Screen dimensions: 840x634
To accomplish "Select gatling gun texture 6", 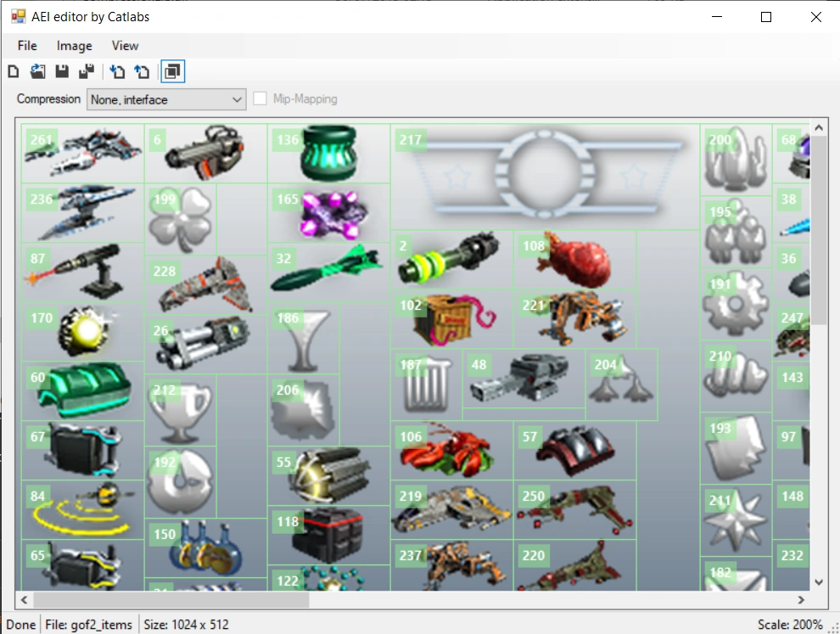I will click(x=205, y=154).
